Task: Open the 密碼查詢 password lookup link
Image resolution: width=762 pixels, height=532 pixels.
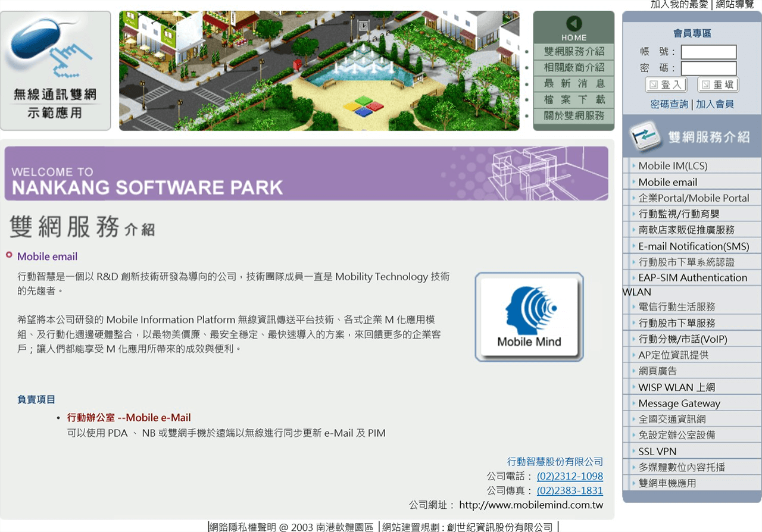Action: pos(669,104)
